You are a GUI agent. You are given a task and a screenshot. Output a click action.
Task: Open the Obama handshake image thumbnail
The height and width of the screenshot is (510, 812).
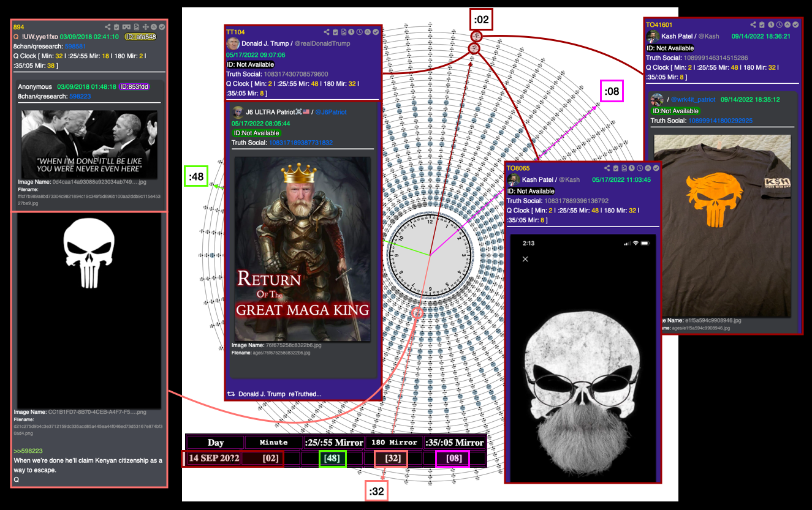[x=89, y=144]
